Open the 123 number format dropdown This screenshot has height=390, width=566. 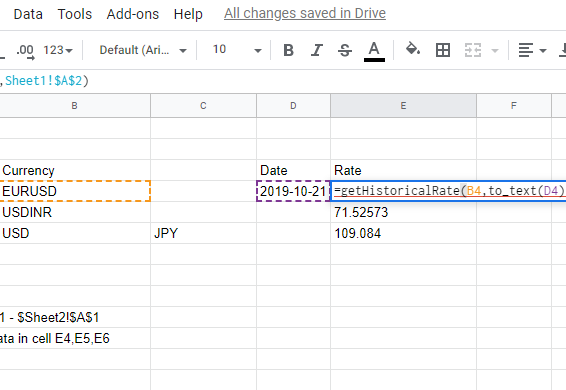(58, 50)
